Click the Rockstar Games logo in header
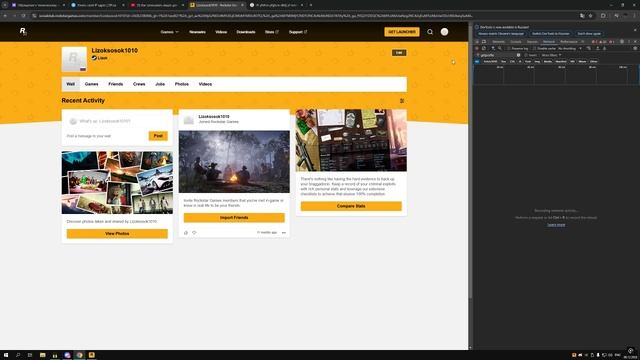Screen dimensions: 640x360 pos(23,31)
